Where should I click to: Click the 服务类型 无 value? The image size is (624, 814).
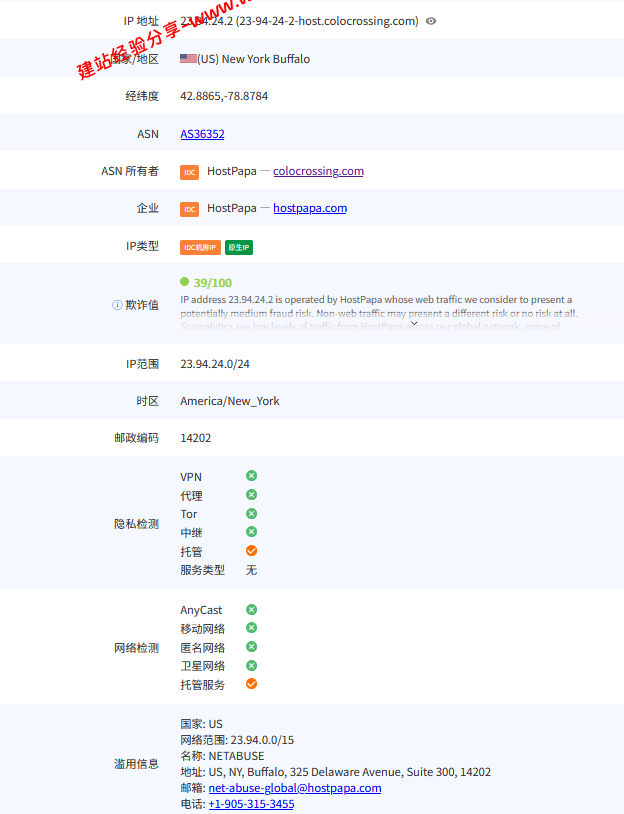tap(251, 570)
